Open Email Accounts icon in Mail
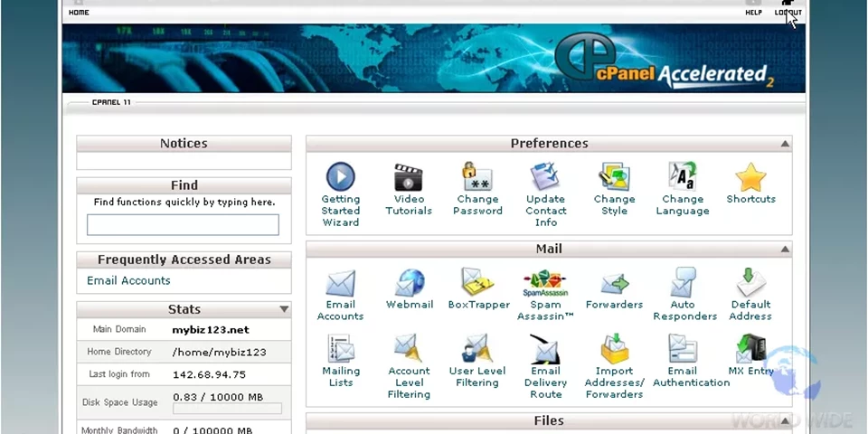Image resolution: width=868 pixels, height=434 pixels. [341, 283]
